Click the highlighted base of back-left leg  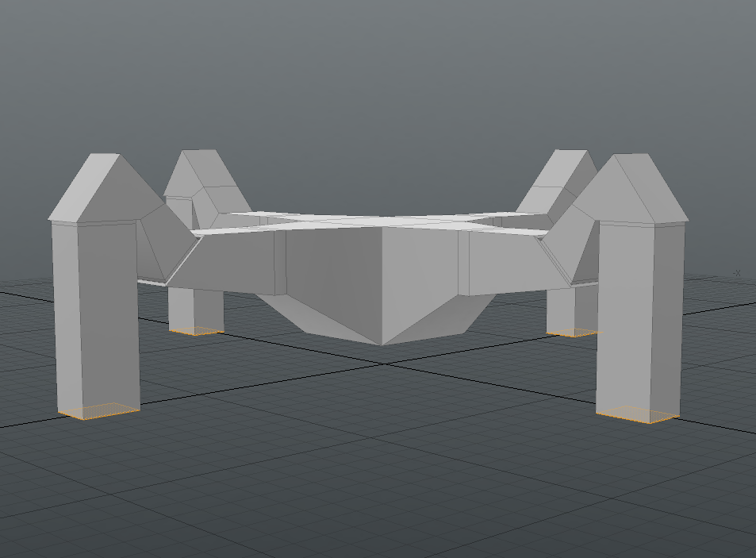point(196,331)
